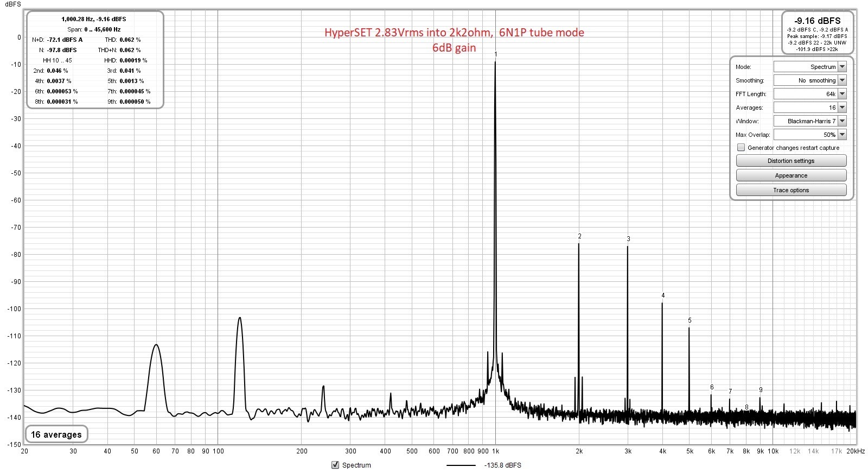Click the THD+N: 0.062 % value

coord(119,50)
